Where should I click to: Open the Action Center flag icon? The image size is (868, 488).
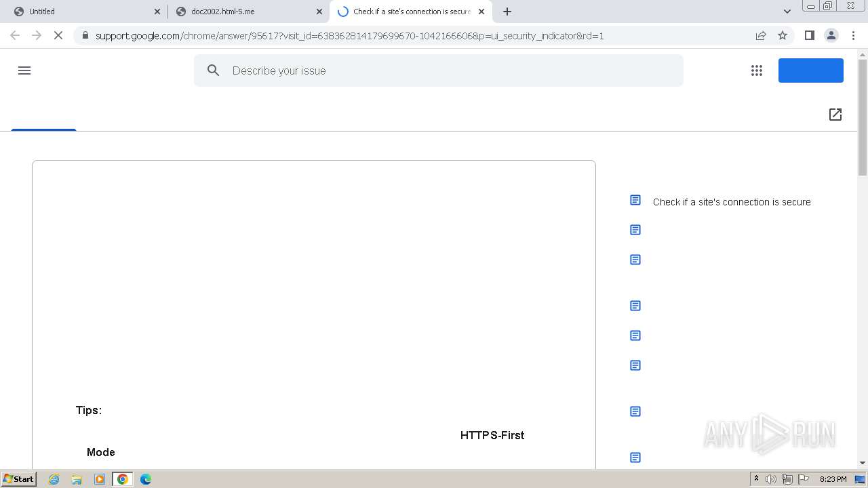[804, 479]
